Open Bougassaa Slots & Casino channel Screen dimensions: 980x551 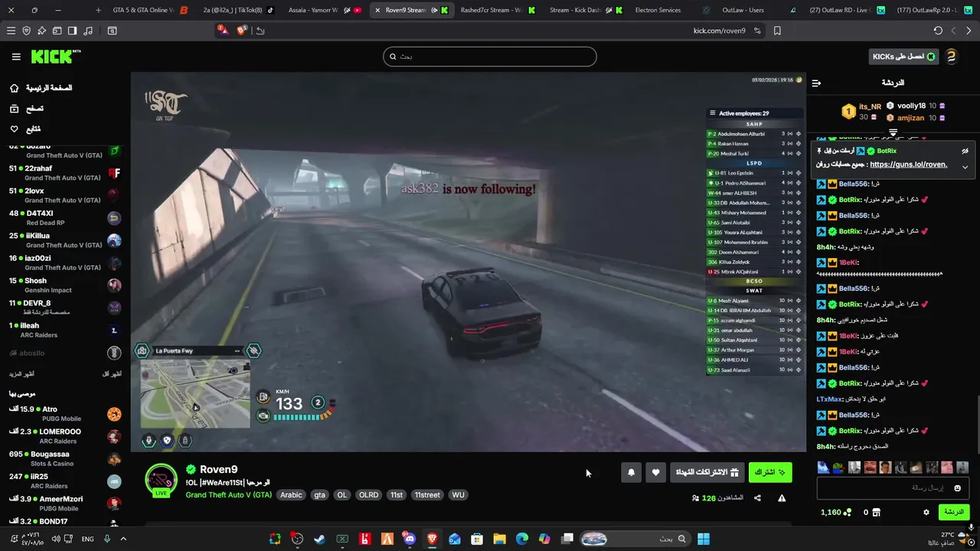(65, 458)
